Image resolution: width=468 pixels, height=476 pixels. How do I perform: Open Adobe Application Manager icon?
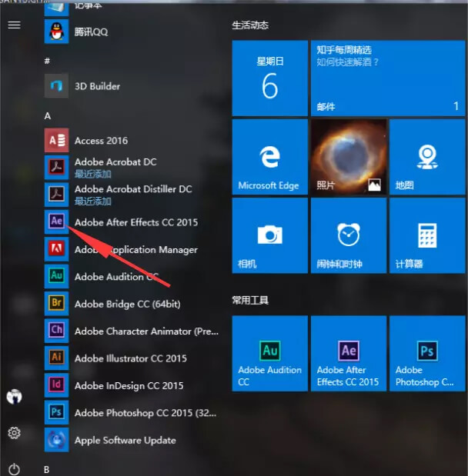click(56, 249)
